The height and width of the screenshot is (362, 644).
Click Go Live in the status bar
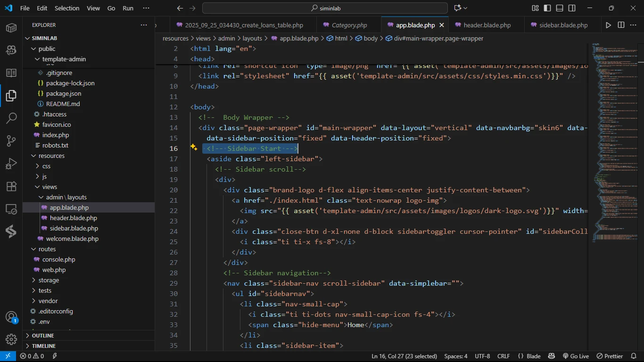576,356
